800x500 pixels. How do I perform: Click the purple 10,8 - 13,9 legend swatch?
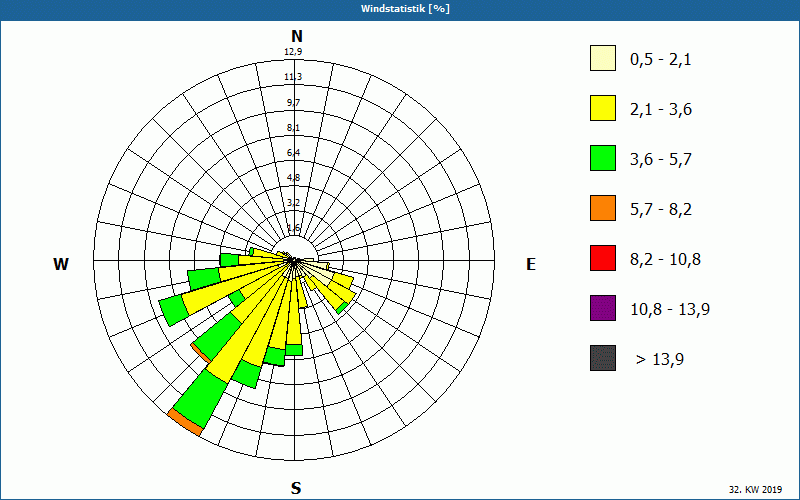[x=603, y=308]
